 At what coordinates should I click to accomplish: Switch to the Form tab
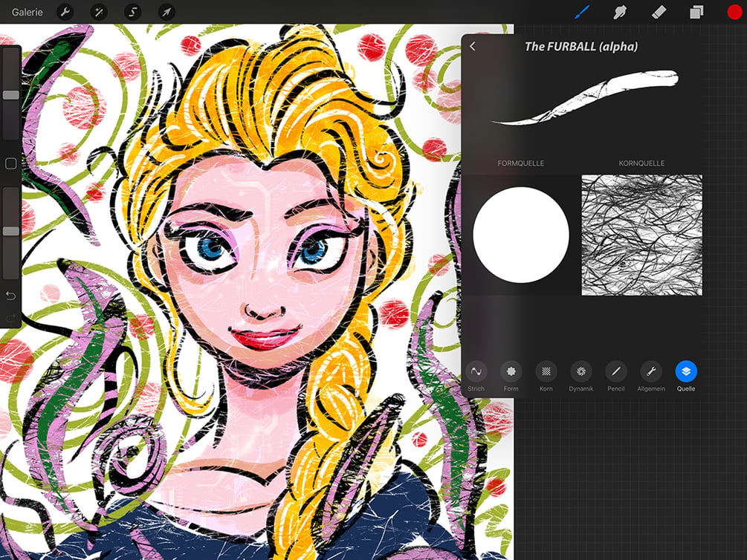(x=511, y=377)
